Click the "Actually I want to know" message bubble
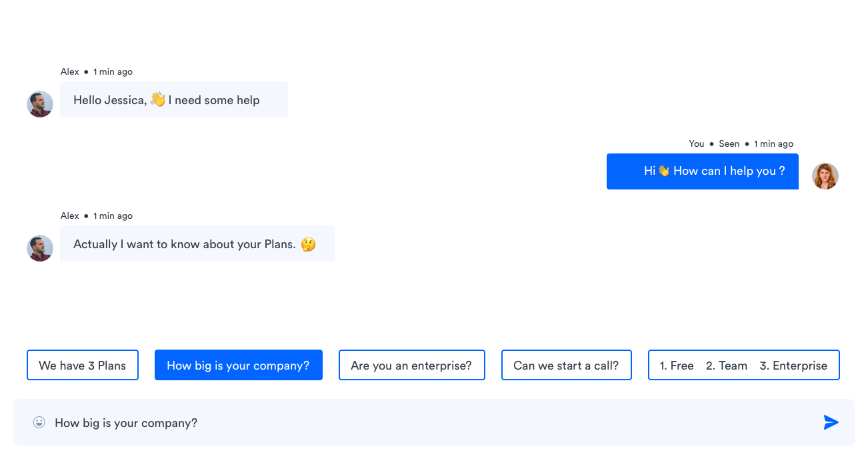The height and width of the screenshot is (459, 868). (x=197, y=244)
